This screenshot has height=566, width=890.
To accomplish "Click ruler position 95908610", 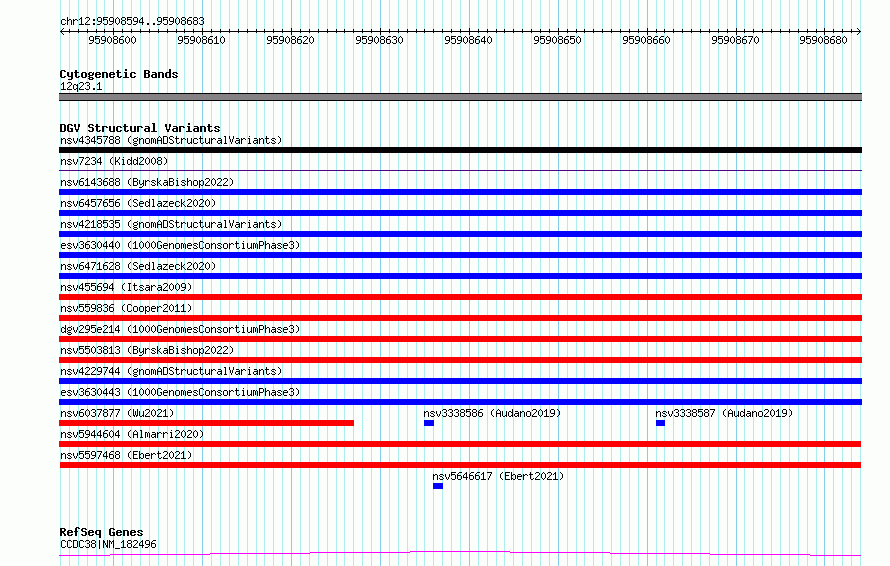I will (201, 40).
